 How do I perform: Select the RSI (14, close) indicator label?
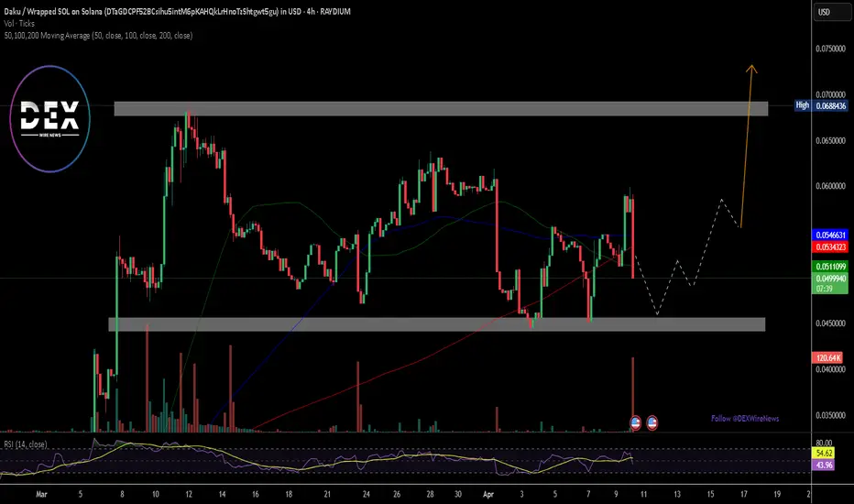[x=25, y=444]
